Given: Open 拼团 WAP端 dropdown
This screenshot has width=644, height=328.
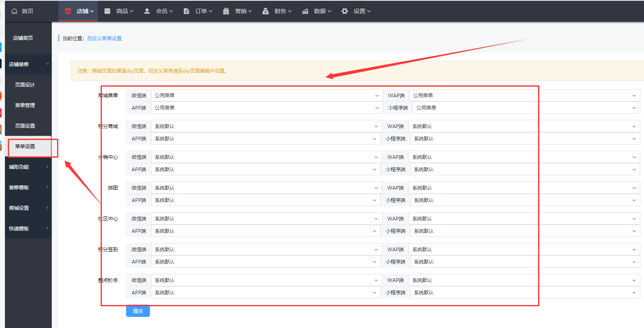Looking at the screenshot, I should point(524,188).
